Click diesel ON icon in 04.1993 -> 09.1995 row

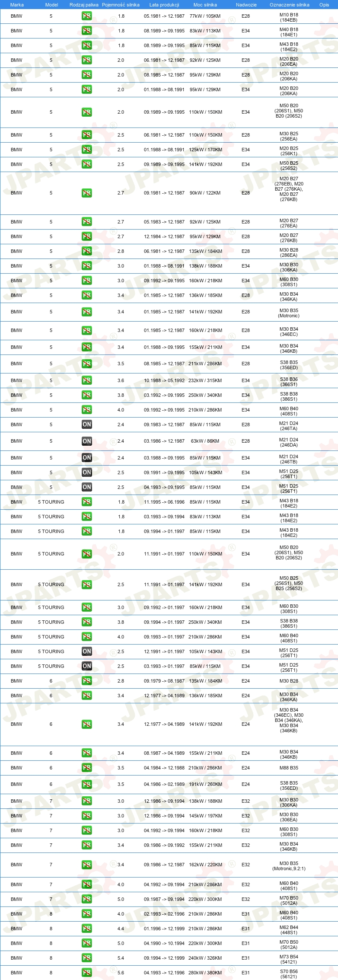pyautogui.click(x=86, y=487)
